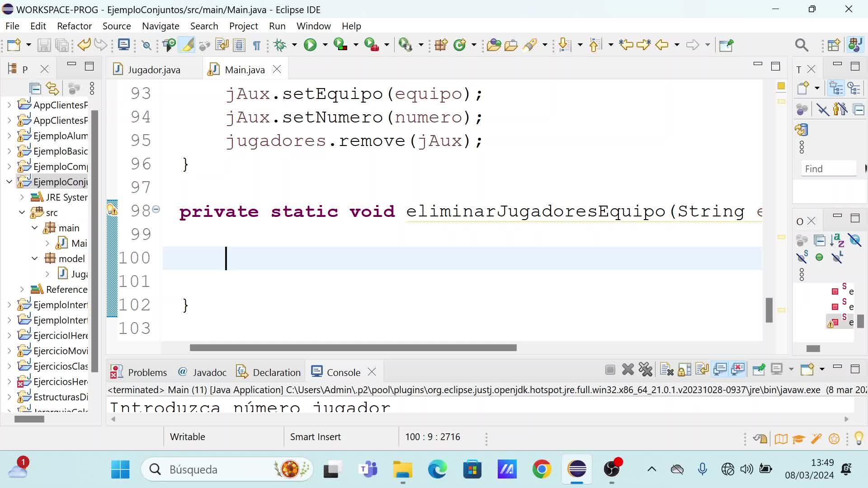
Task: Click Collapse All in Package Explorer
Action: coord(35,89)
